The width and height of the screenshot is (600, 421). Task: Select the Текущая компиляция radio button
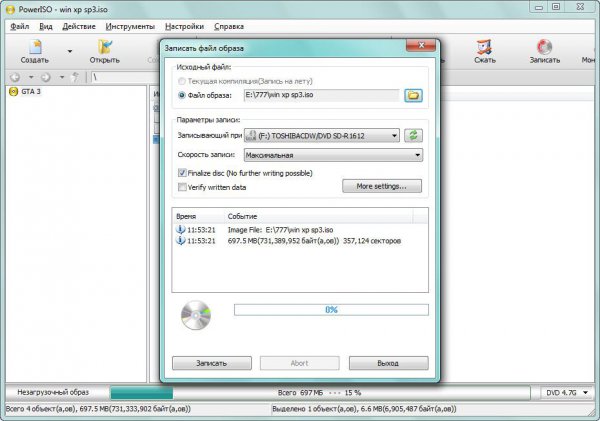[x=182, y=81]
